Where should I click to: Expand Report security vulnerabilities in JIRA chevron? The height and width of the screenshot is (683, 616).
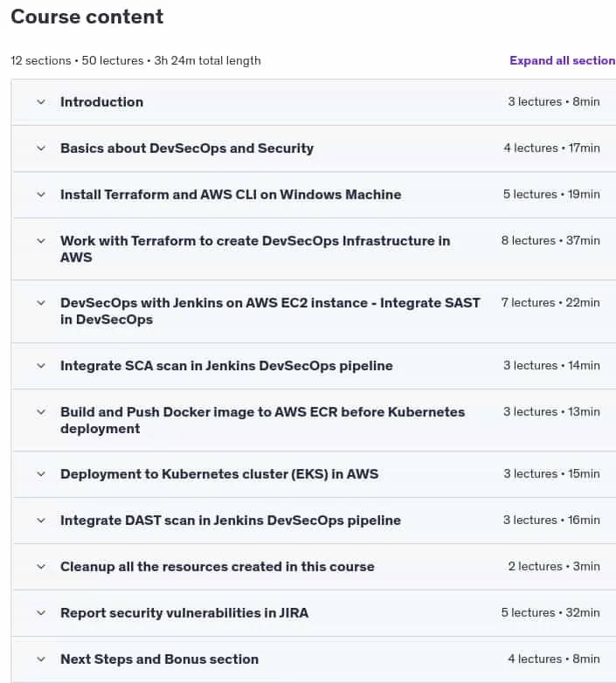[41, 613]
